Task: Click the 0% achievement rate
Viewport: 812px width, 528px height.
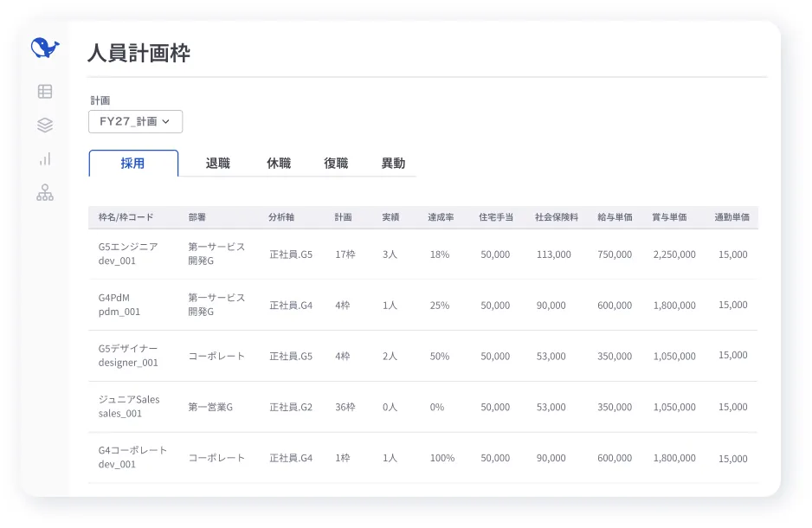Action: [437, 408]
